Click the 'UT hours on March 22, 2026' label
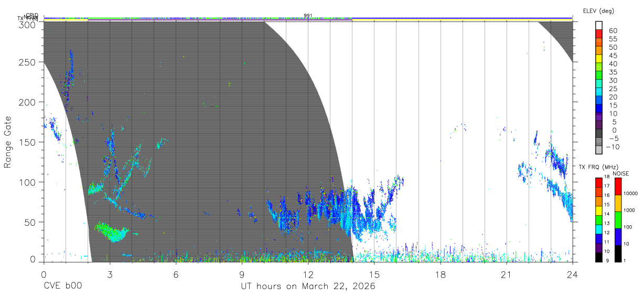Screen dimensions: 644x297 tap(308, 287)
